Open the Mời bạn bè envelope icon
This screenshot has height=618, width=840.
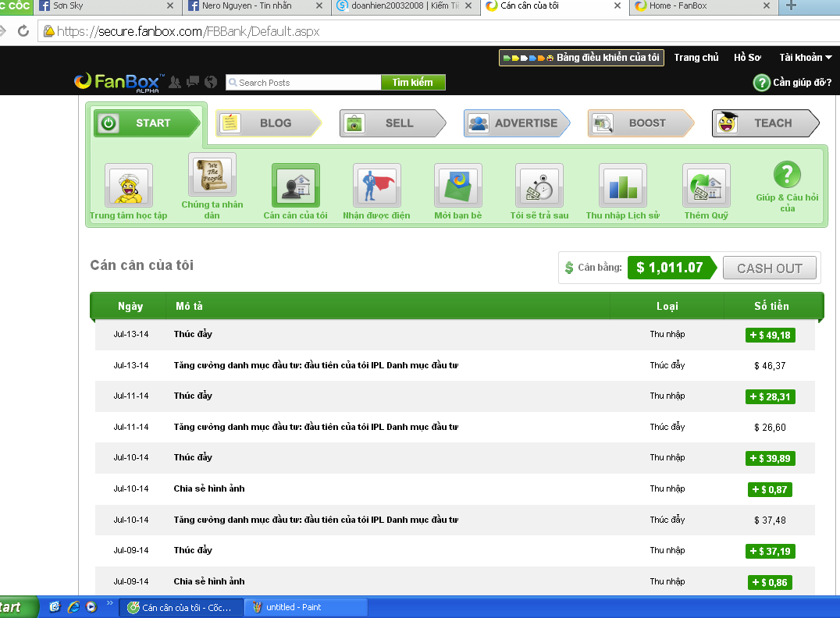pos(458,185)
